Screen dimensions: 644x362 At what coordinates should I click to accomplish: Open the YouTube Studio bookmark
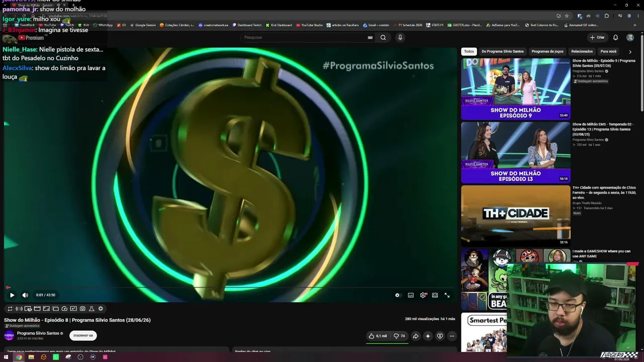(309, 25)
